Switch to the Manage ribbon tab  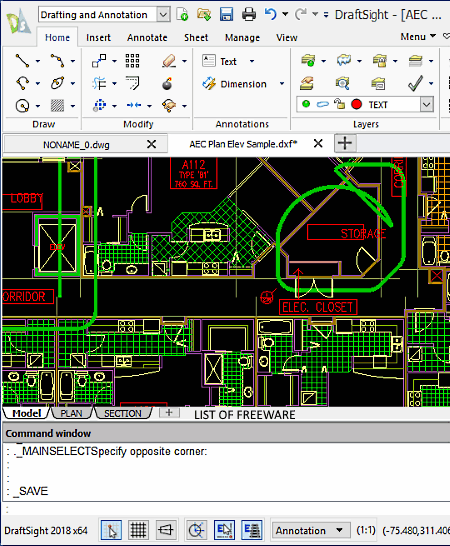[242, 38]
